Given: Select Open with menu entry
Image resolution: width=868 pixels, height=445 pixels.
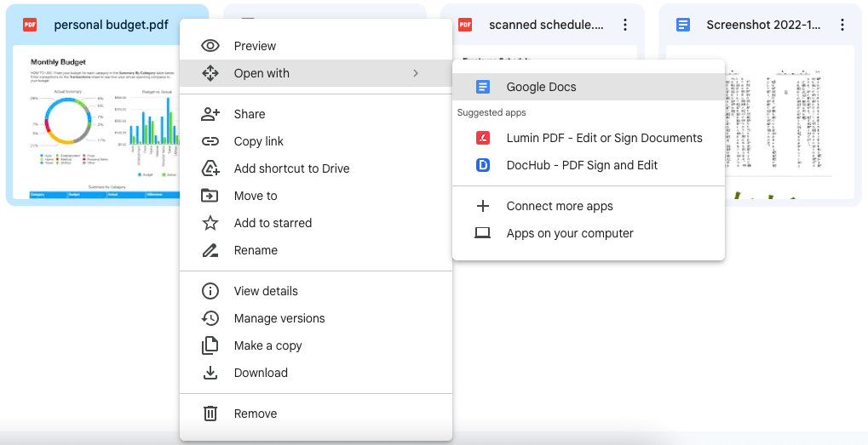Looking at the screenshot, I should (x=315, y=73).
